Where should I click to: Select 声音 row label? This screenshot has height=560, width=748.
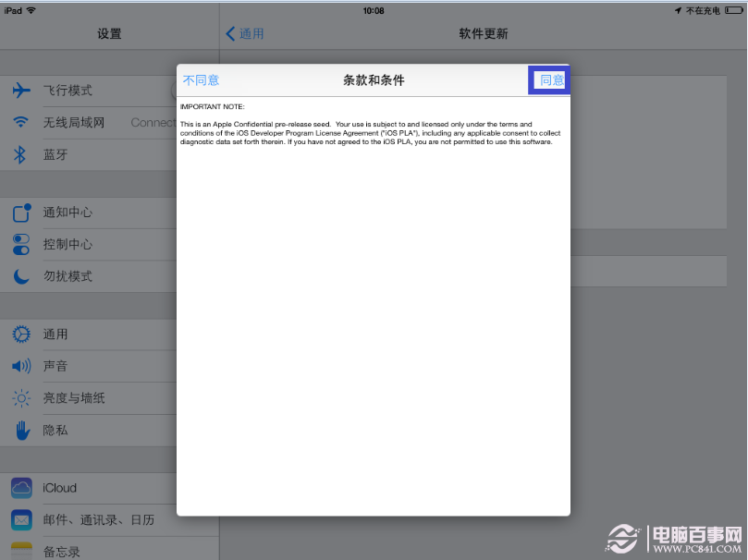click(x=55, y=366)
